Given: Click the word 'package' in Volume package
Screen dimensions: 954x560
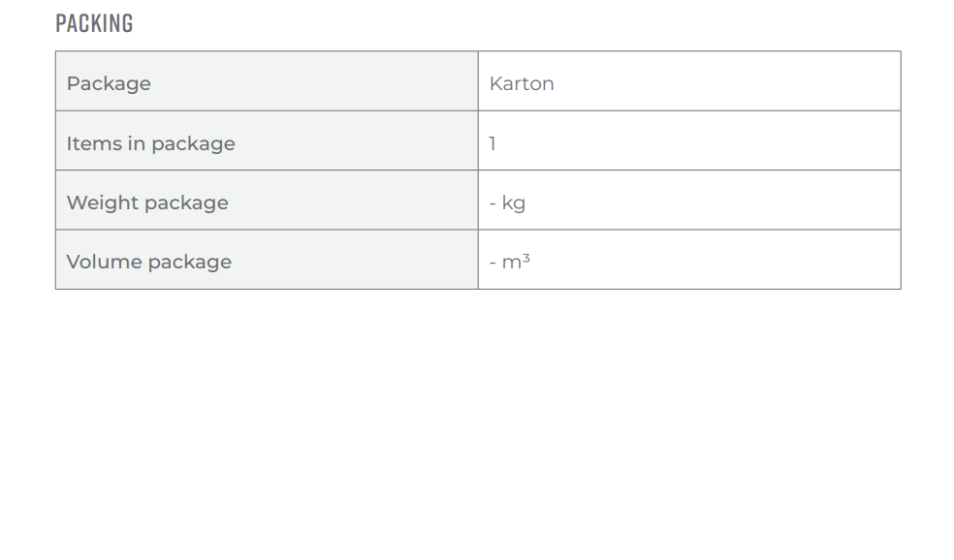Looking at the screenshot, I should (189, 262).
